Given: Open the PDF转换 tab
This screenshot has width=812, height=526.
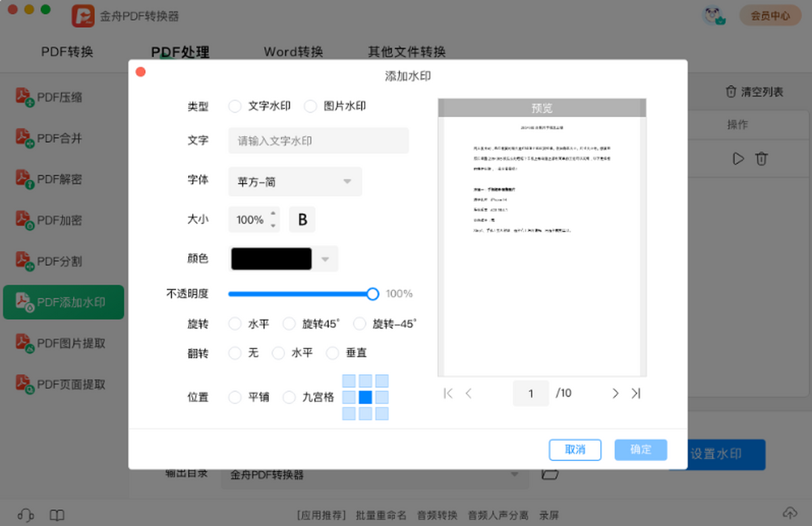Looking at the screenshot, I should coord(67,52).
